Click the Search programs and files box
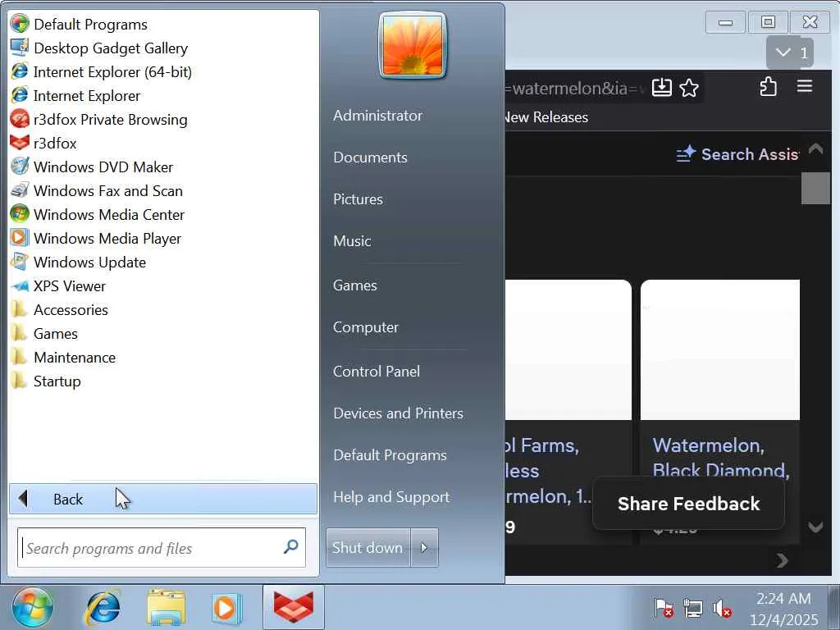This screenshot has width=840, height=630. pos(162,547)
